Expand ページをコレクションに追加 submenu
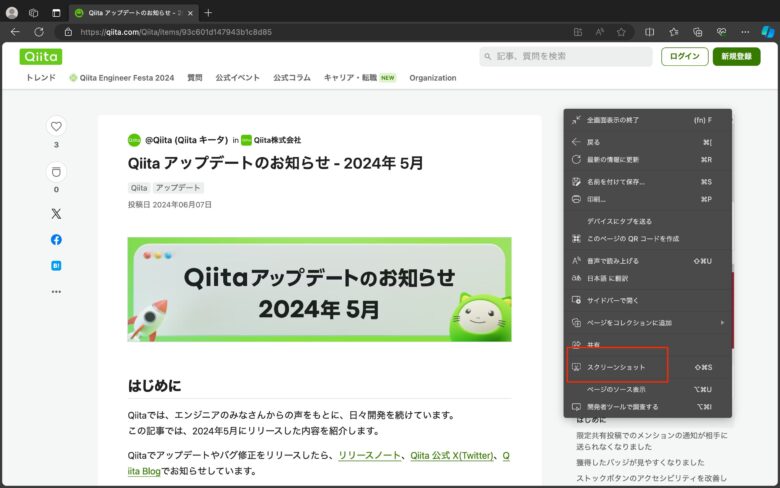780x488 pixels. pyautogui.click(x=647, y=323)
